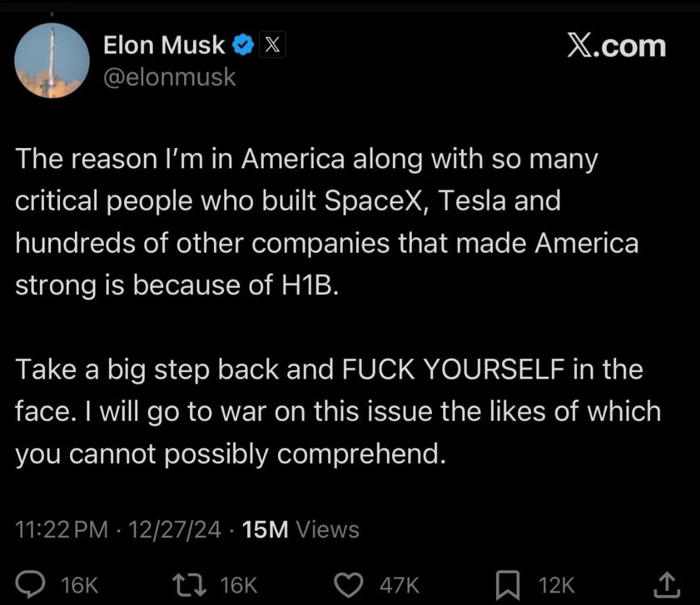Screen dimensions: 700x605
Task: Click the 47K likes count
Action: click(399, 585)
